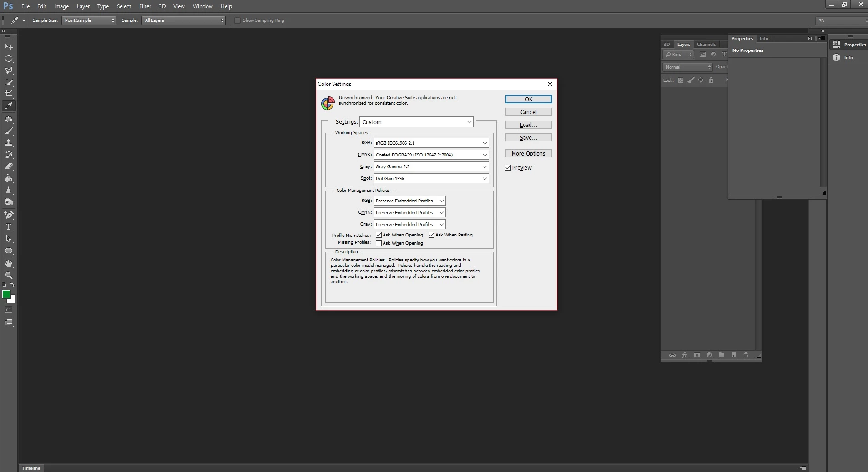Switch to the 3D panel tab
868x472 pixels.
(x=667, y=45)
